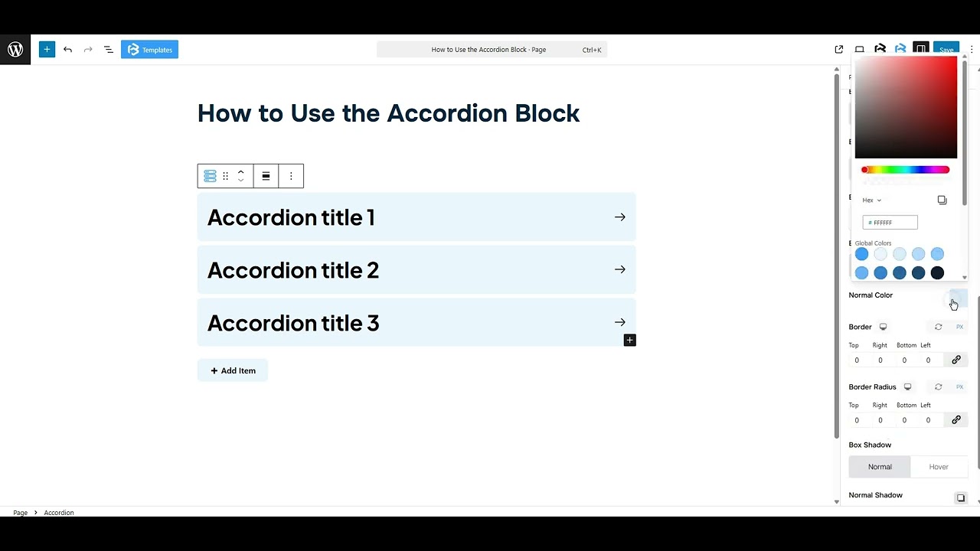Open the block options kebab menu
Screen dimensions: 980x551
291,176
